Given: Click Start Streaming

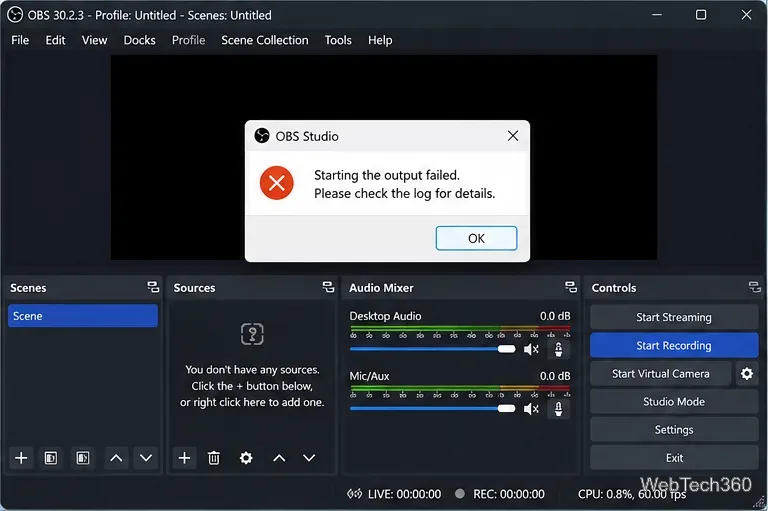Looking at the screenshot, I should click(x=674, y=317).
